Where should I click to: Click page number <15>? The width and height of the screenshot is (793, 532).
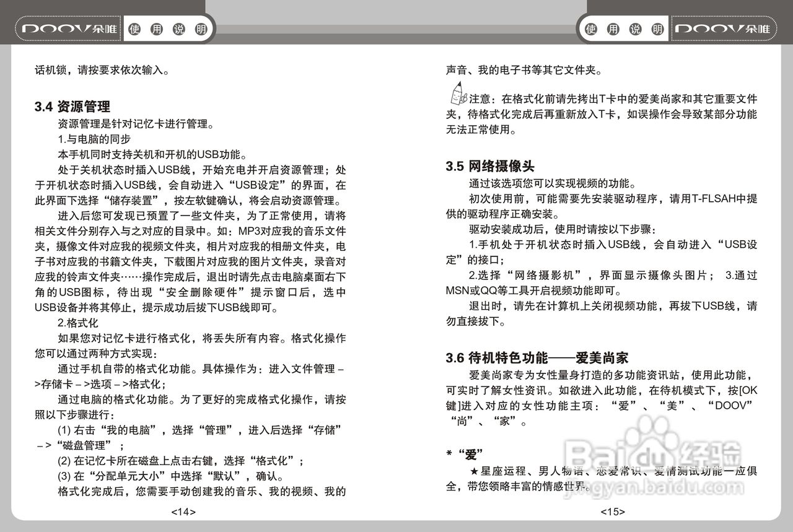pyautogui.click(x=613, y=512)
